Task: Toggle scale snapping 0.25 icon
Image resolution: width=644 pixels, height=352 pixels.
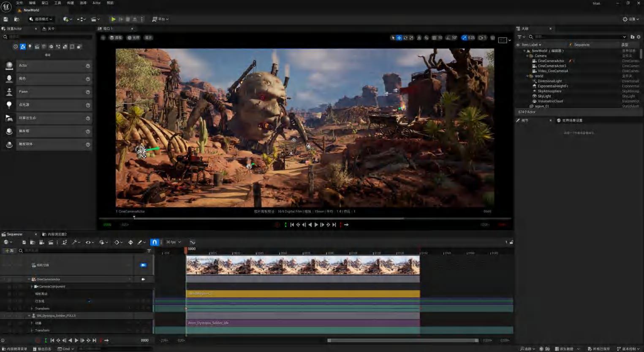Action: click(465, 38)
